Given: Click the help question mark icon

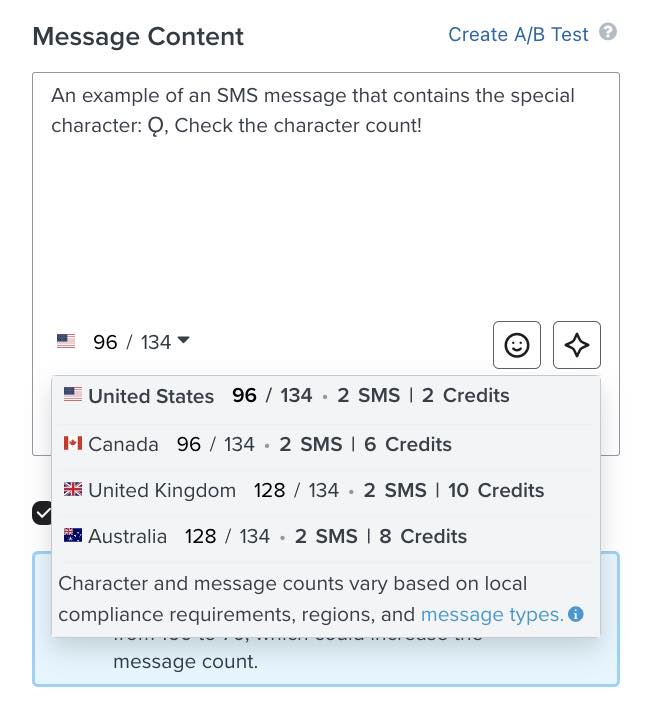Looking at the screenshot, I should [608, 32].
